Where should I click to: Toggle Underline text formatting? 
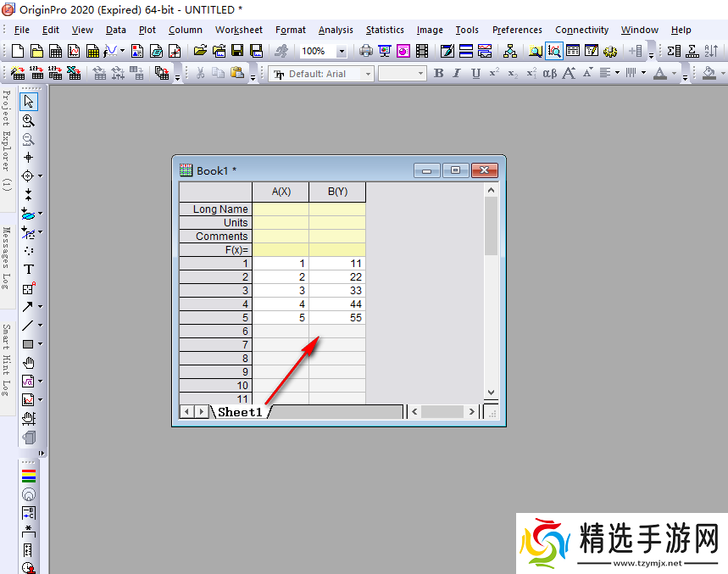coord(475,74)
